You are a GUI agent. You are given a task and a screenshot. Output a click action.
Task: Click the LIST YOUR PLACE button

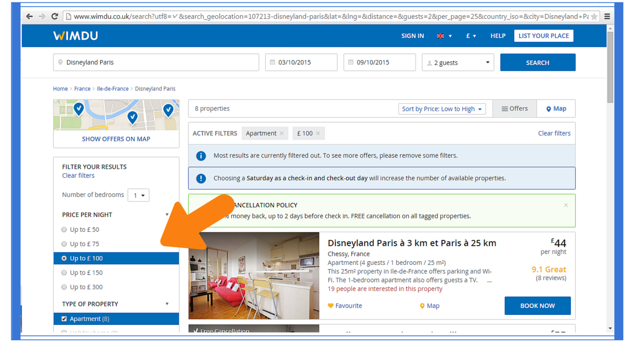click(544, 36)
